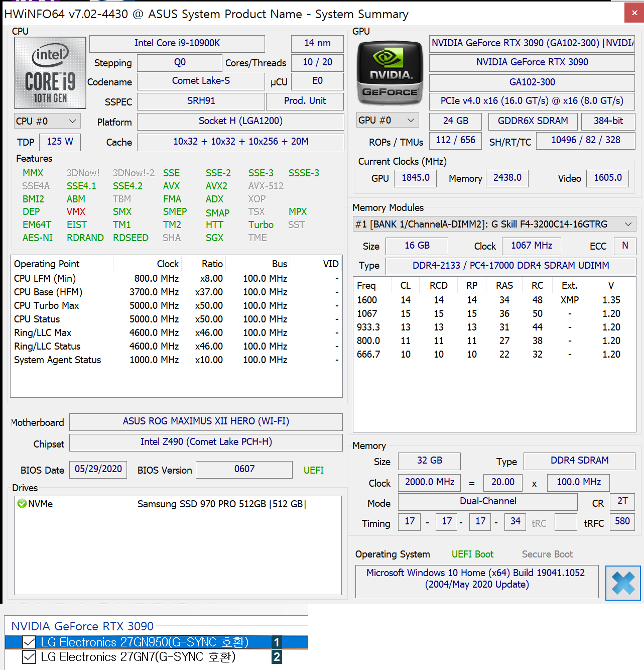644x670 pixels.
Task: Click the memory clock 2438.0 value
Action: (507, 178)
